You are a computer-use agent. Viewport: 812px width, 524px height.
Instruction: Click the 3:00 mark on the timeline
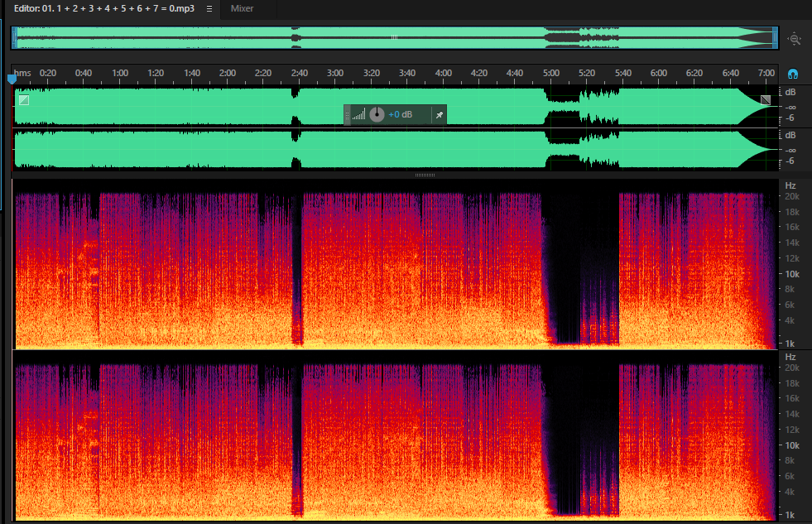[x=335, y=73]
